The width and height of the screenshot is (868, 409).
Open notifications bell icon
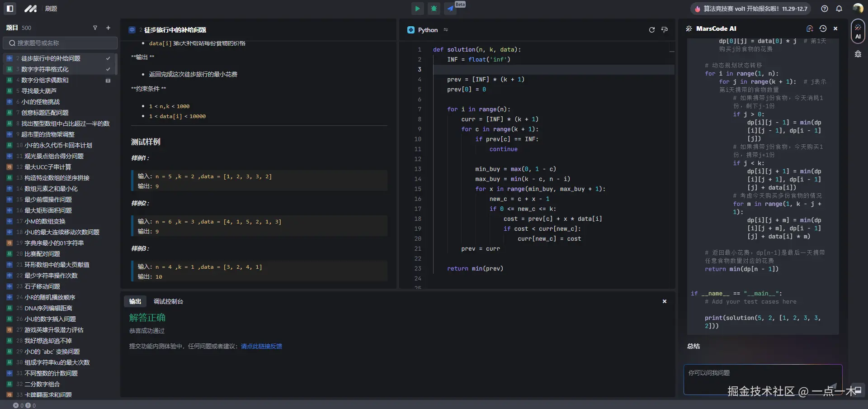pos(839,9)
